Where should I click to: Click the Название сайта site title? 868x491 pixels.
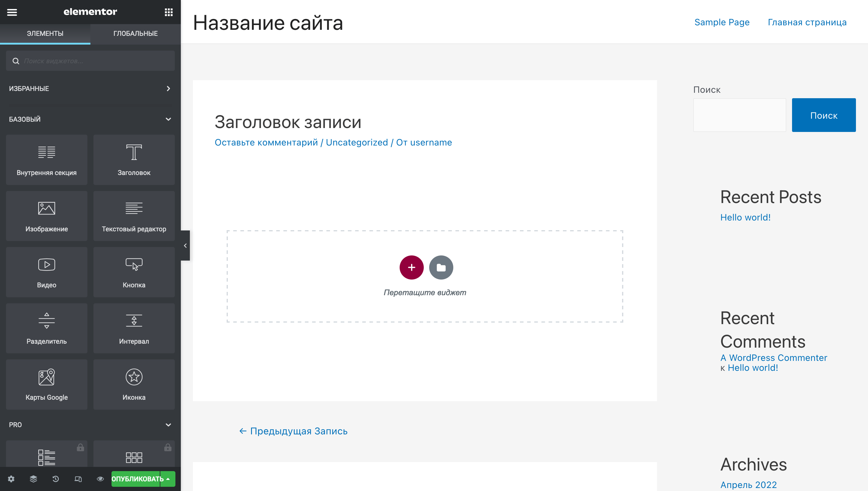pos(268,23)
